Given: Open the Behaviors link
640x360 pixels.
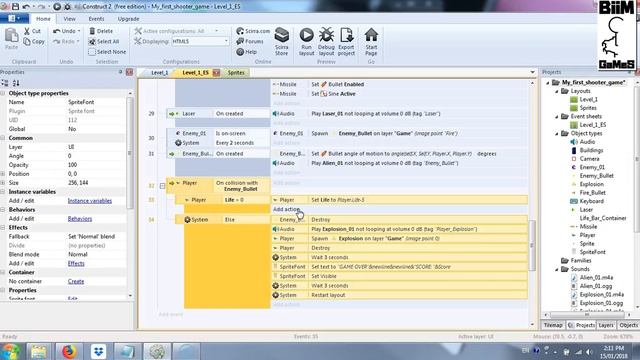Looking at the screenshot, I should coord(80,219).
